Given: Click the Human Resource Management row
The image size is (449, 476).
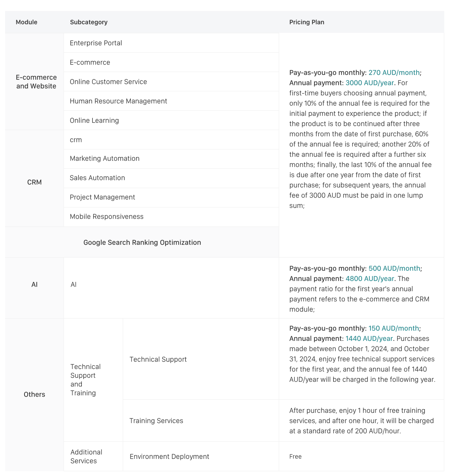Looking at the screenshot, I should pos(118,101).
